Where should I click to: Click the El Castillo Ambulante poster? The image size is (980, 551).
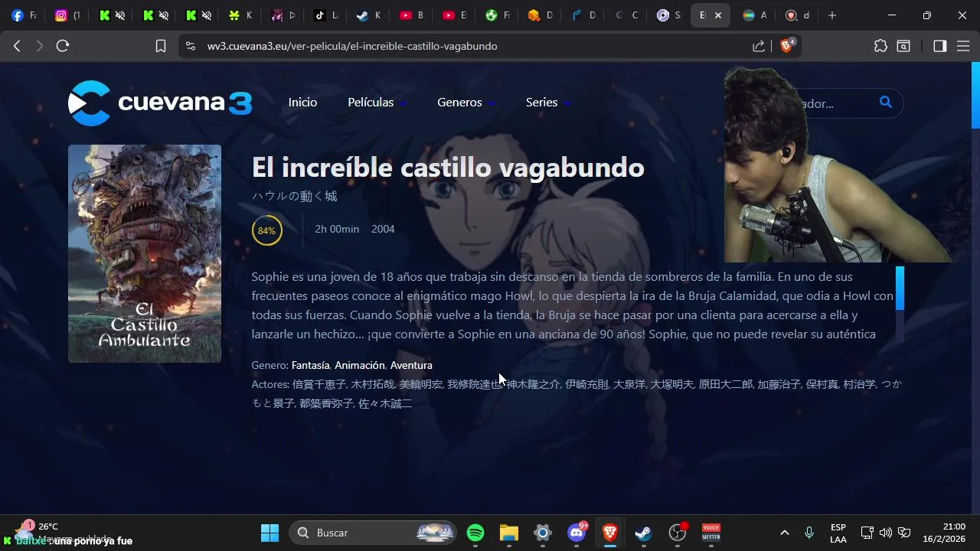(145, 253)
